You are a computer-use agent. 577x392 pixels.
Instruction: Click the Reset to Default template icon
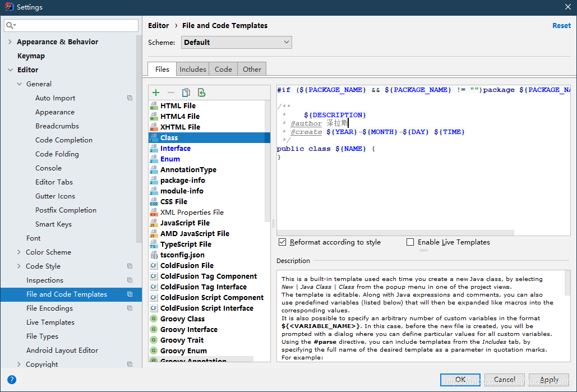click(201, 93)
